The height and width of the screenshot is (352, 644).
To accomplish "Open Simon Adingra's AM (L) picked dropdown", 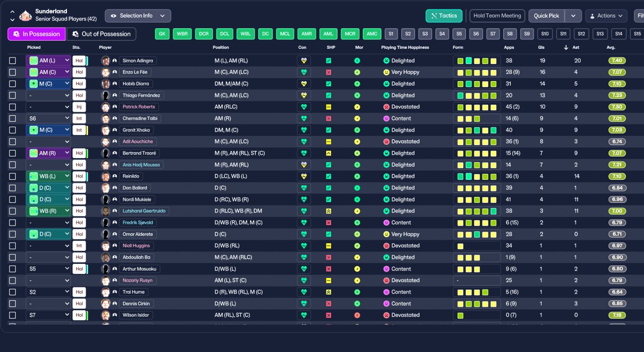I will tap(48, 60).
